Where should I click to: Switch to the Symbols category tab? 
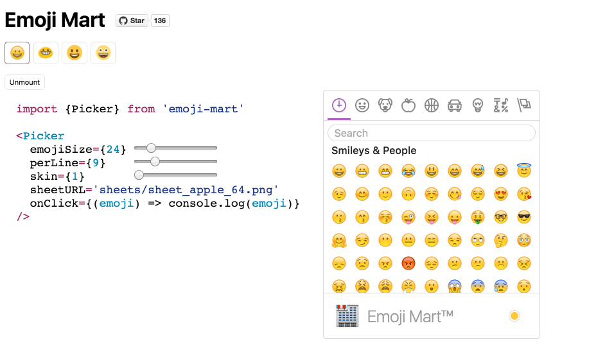(501, 105)
